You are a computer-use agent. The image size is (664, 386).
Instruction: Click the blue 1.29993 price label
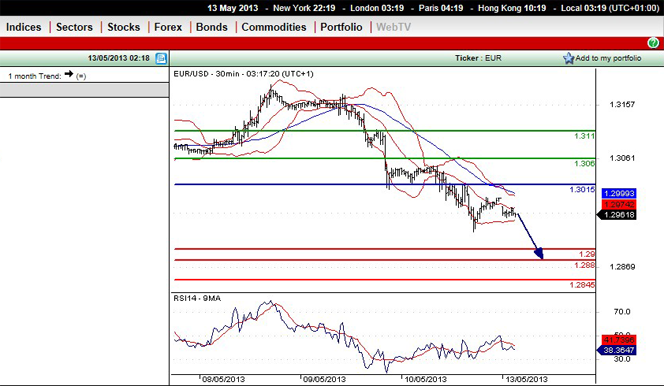pos(619,193)
